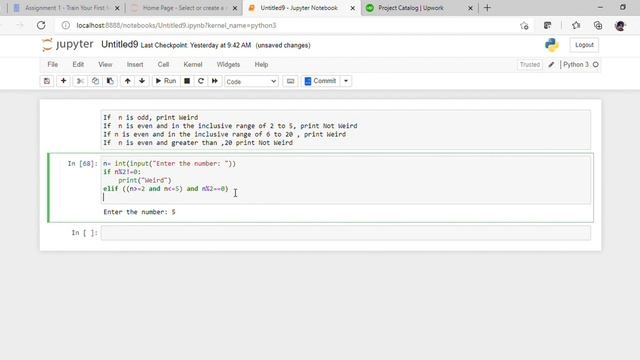Open the File menu
This screenshot has width=640, height=360.
point(52,64)
